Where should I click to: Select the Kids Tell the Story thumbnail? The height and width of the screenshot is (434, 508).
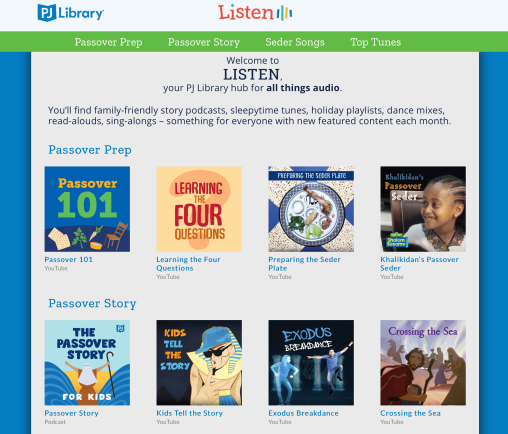[x=199, y=363]
